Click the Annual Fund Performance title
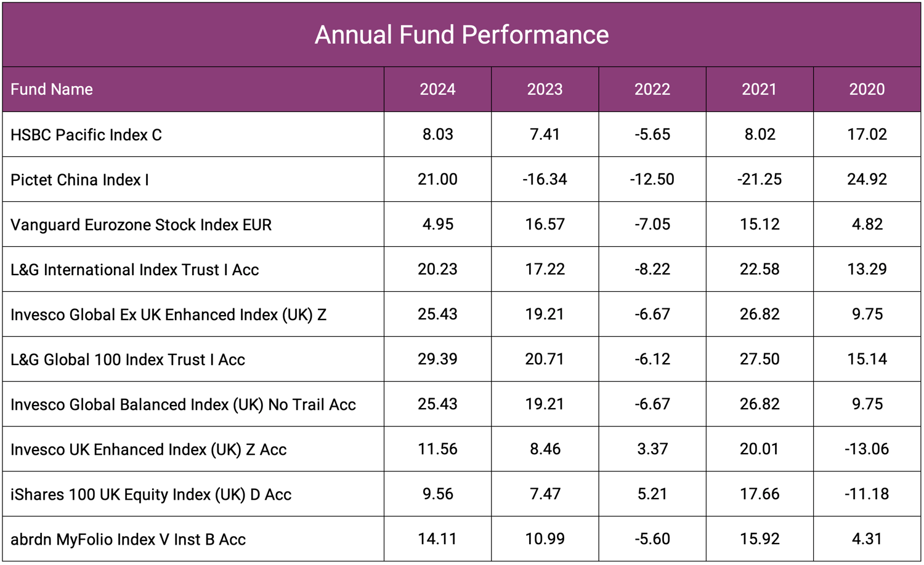The height and width of the screenshot is (565, 924). click(461, 35)
